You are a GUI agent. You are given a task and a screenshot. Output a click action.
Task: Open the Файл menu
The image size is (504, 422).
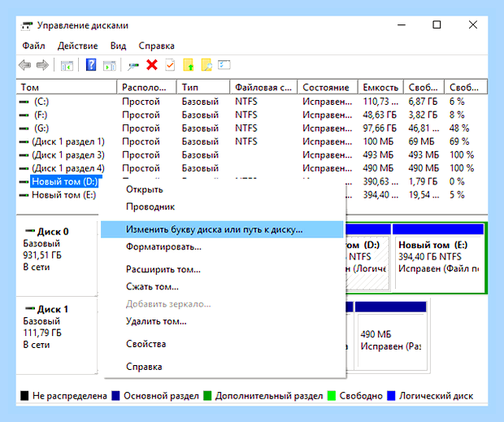point(33,46)
